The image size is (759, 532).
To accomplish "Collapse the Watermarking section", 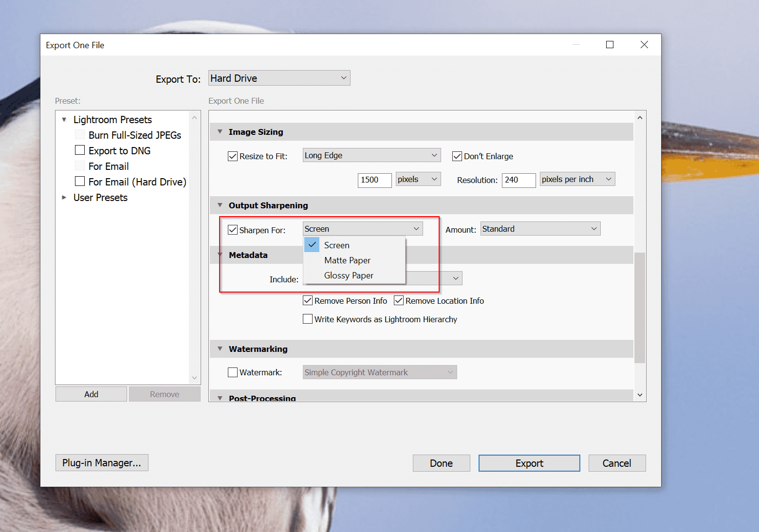I will coord(220,349).
